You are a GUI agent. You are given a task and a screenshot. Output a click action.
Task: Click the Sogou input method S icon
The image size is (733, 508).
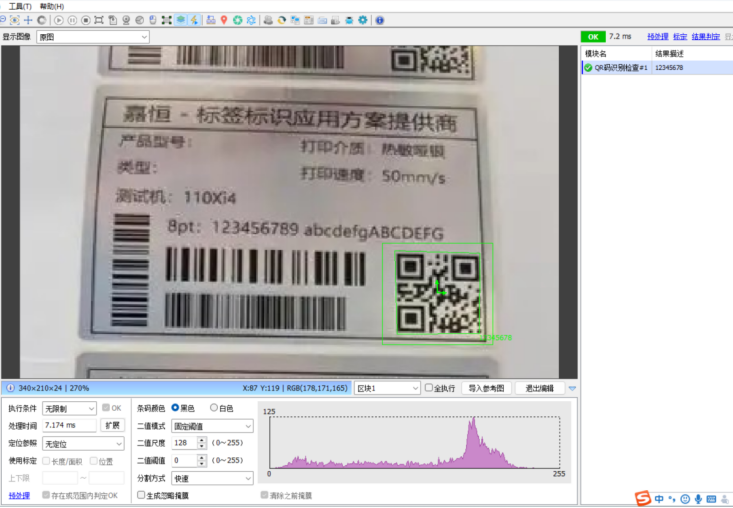(x=643, y=498)
